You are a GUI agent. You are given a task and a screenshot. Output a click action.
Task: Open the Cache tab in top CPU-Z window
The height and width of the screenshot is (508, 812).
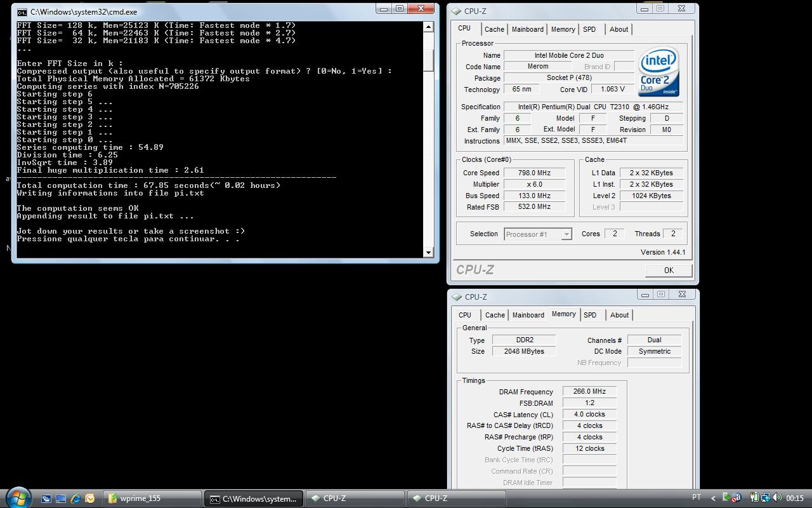(x=494, y=29)
